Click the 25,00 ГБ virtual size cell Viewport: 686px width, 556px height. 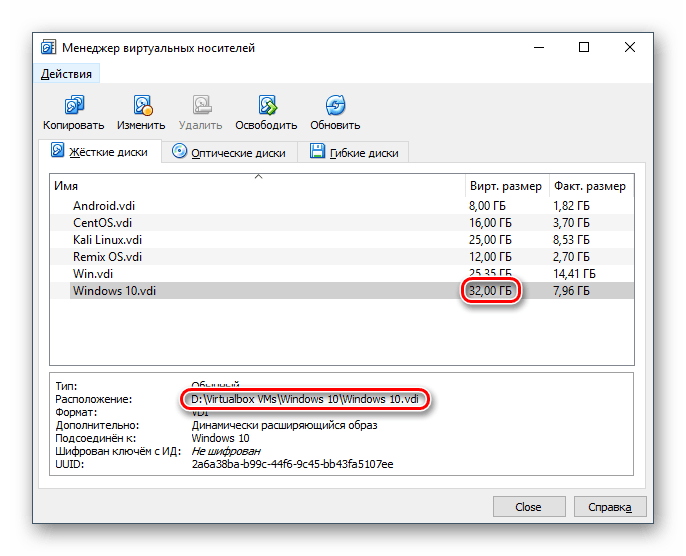[490, 240]
